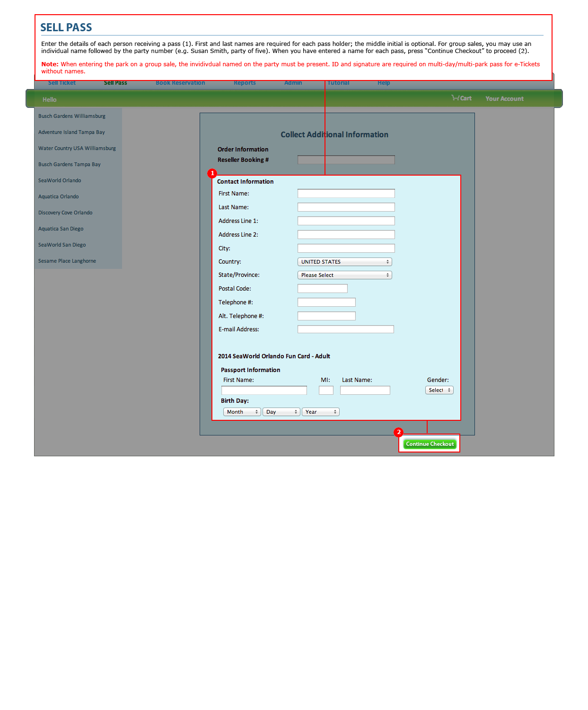Open the Country dropdown showing UNITED STATES
Image resolution: width=588 pixels, height=710 pixels.
[x=344, y=262]
